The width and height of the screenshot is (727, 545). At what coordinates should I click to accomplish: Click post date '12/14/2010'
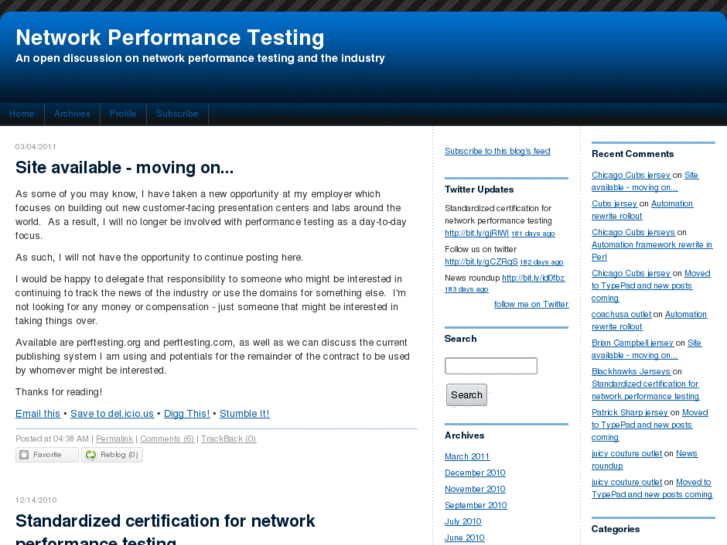click(36, 500)
